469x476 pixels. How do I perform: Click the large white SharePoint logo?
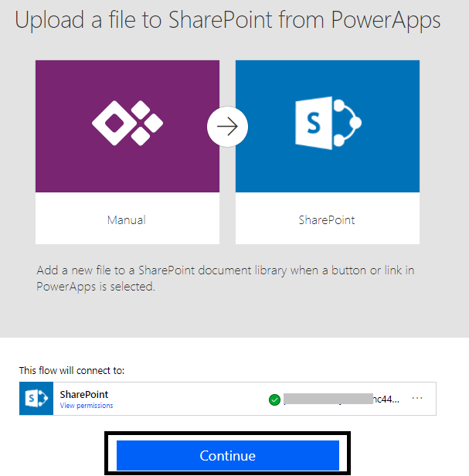coord(328,122)
